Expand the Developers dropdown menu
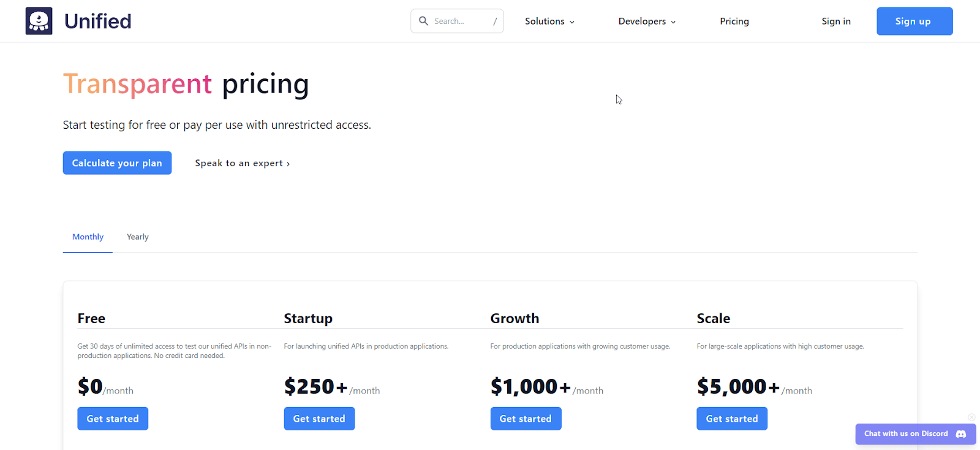Screen dimensions: 980x450 647,21
